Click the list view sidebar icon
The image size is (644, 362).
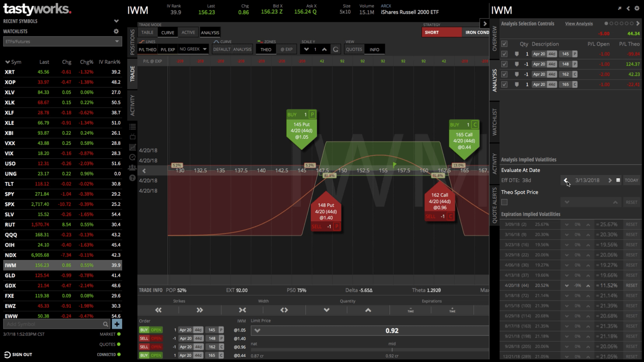(132, 127)
